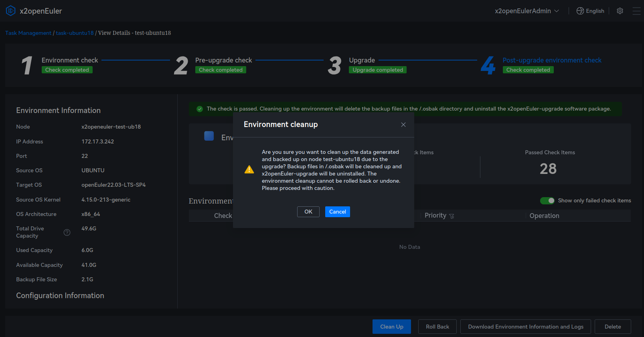Expand the x2openEulerAdmin user dropdown
The width and height of the screenshot is (644, 337).
tap(527, 11)
